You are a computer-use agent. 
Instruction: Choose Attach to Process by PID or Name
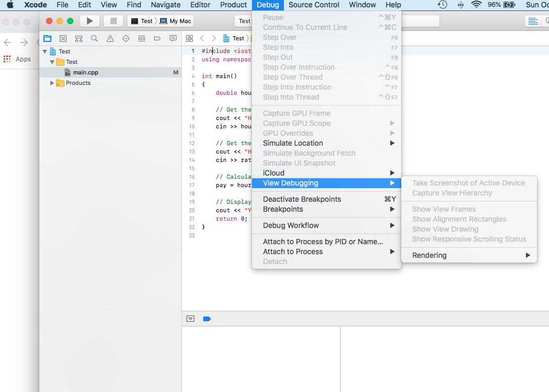tap(326, 242)
